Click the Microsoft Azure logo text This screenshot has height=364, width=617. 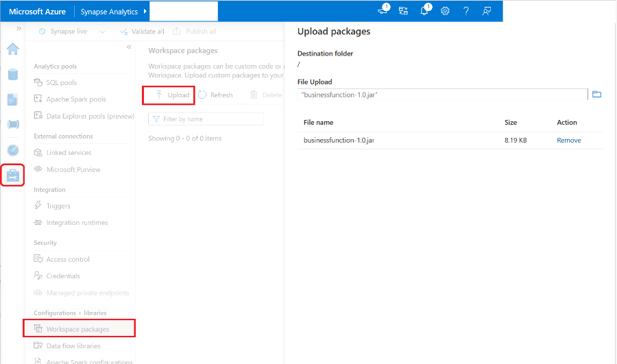[x=38, y=12]
